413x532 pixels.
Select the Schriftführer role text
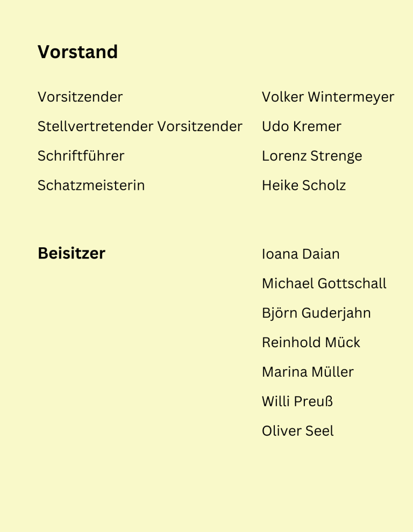point(81,156)
